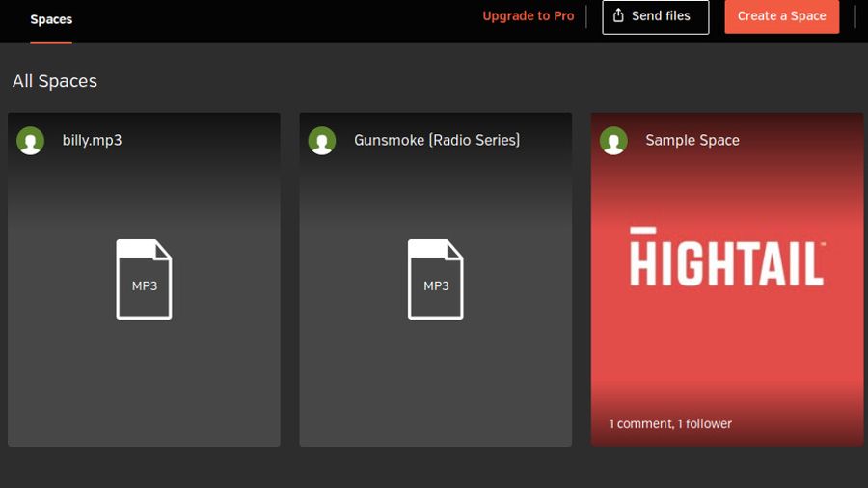This screenshot has height=488, width=868.
Task: Open the Sample Space title
Action: pyautogui.click(x=692, y=140)
